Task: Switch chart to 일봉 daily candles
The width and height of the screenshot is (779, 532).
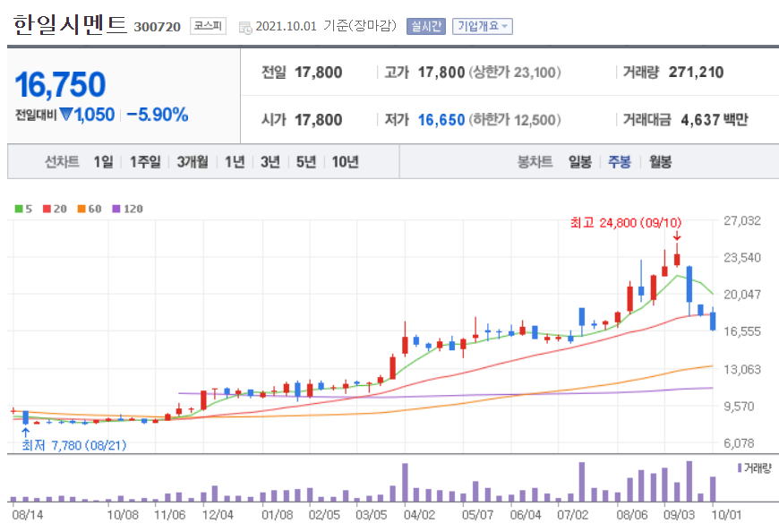Action: click(578, 162)
